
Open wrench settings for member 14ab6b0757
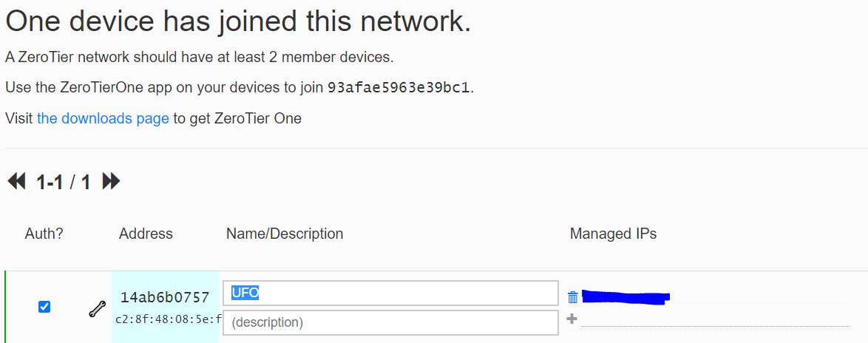(97, 309)
